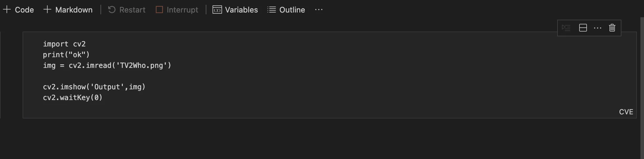
Task: Split the cell using the split icon
Action: point(583,28)
